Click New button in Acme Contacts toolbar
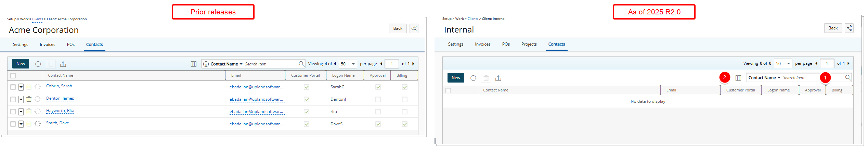Screen dimensions: 868x150 (21, 64)
